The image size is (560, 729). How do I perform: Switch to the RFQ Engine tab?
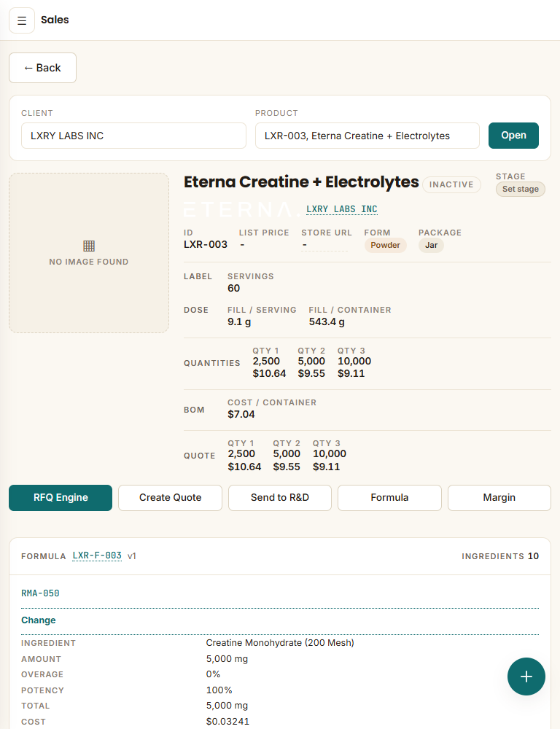(x=61, y=498)
